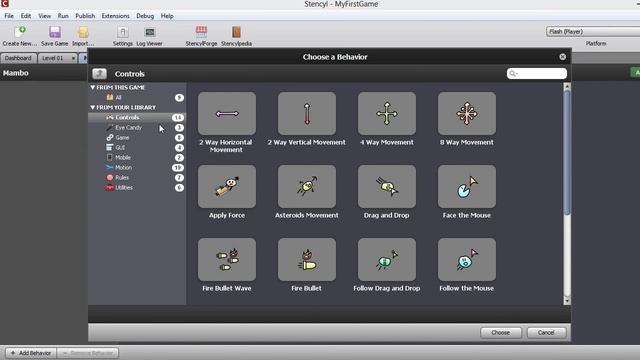This screenshot has height=360, width=640.
Task: Select the Controls library category
Action: [137, 118]
